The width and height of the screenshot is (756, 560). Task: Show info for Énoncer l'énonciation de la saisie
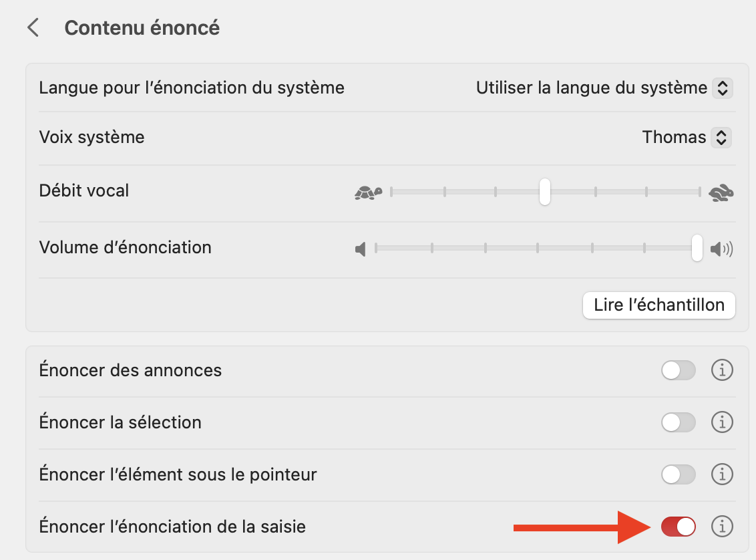[722, 527]
